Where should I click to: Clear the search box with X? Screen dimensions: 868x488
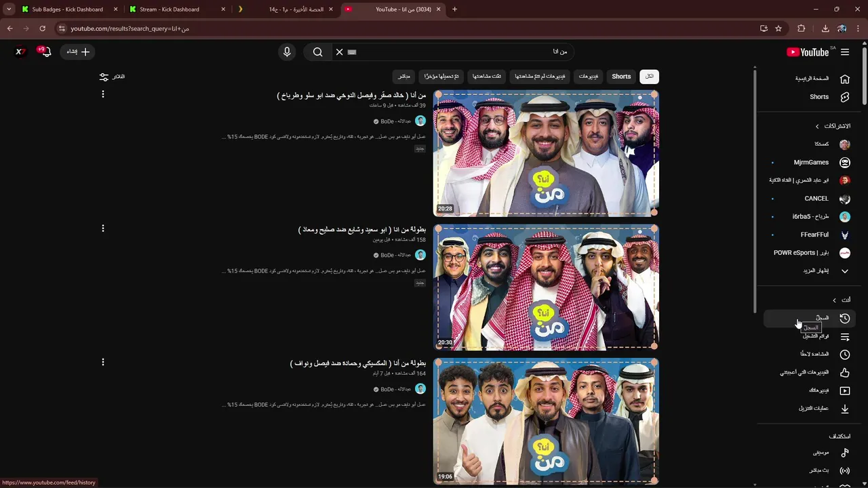[x=340, y=52]
